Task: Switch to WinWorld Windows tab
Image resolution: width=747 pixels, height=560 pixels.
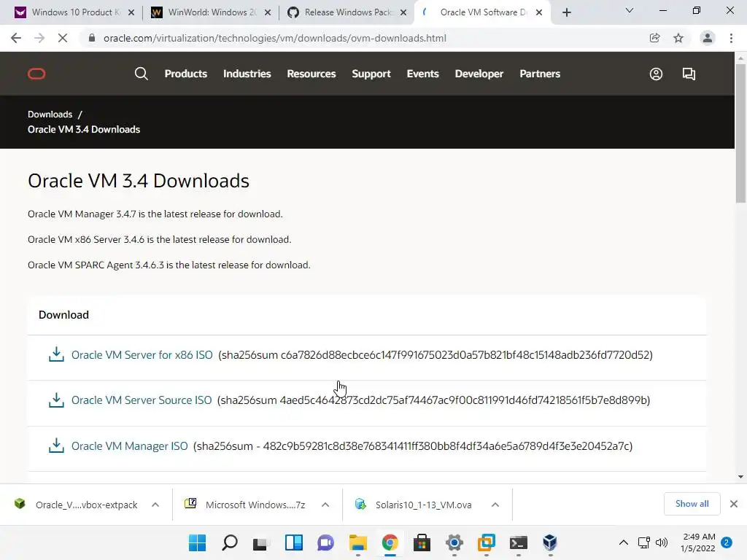Action: point(209,12)
